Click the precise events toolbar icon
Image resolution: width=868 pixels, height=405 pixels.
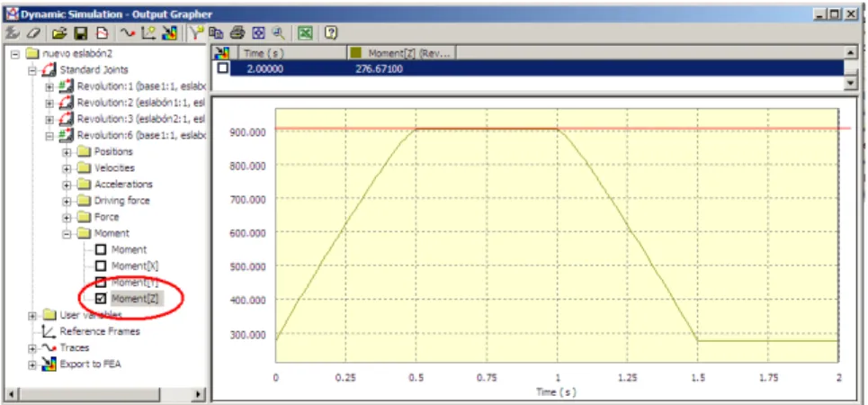195,33
